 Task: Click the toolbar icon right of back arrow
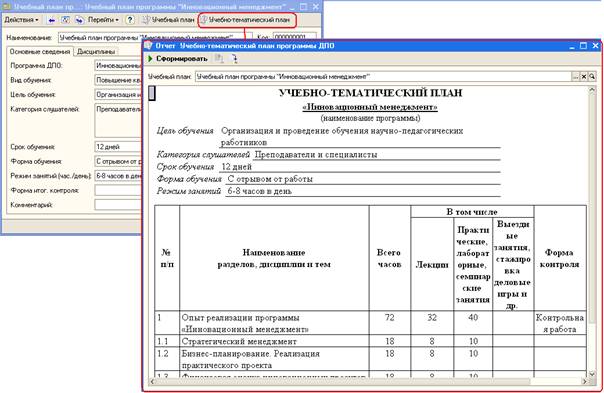coord(65,20)
